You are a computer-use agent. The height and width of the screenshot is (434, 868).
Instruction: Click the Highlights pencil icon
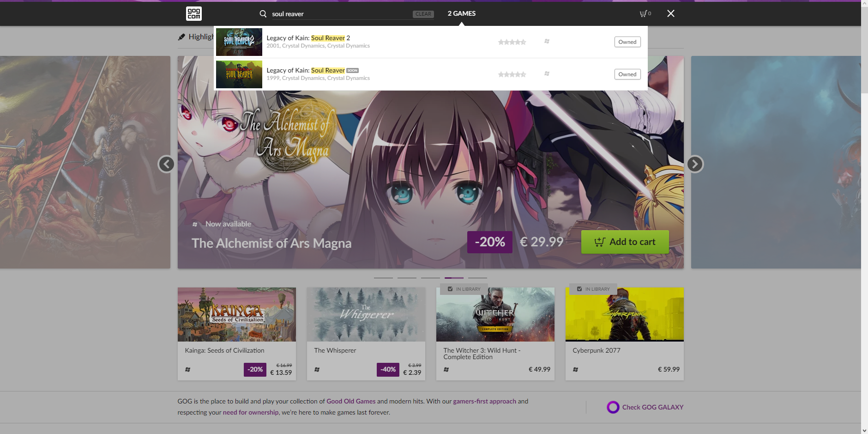tap(181, 37)
